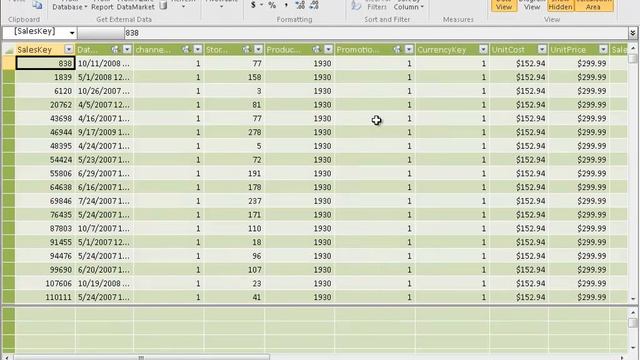Toggle the Calculation Area button

593,5
